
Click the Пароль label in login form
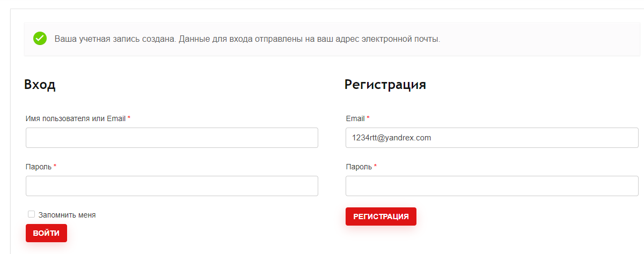click(x=39, y=167)
